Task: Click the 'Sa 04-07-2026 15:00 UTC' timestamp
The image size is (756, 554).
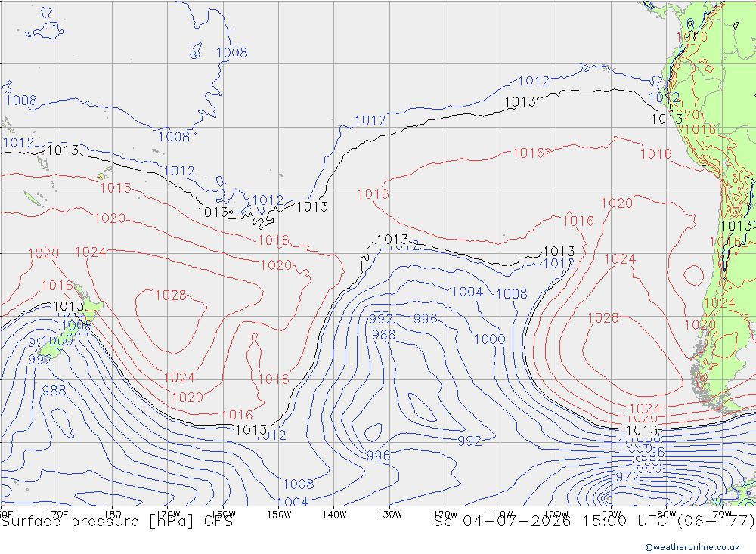Action: click(553, 522)
